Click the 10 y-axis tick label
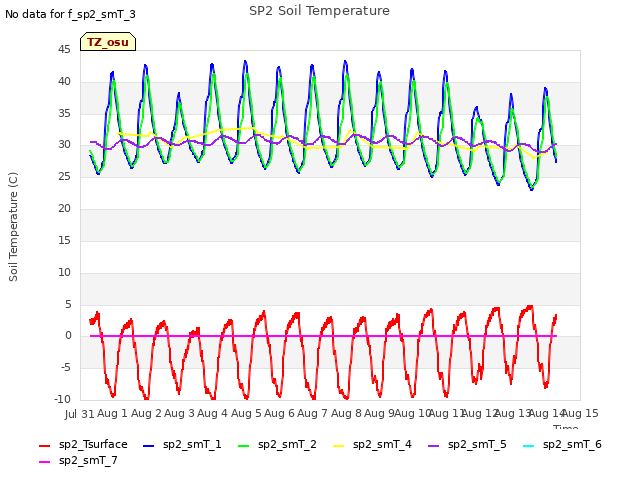The height and width of the screenshot is (480, 640). [x=64, y=272]
